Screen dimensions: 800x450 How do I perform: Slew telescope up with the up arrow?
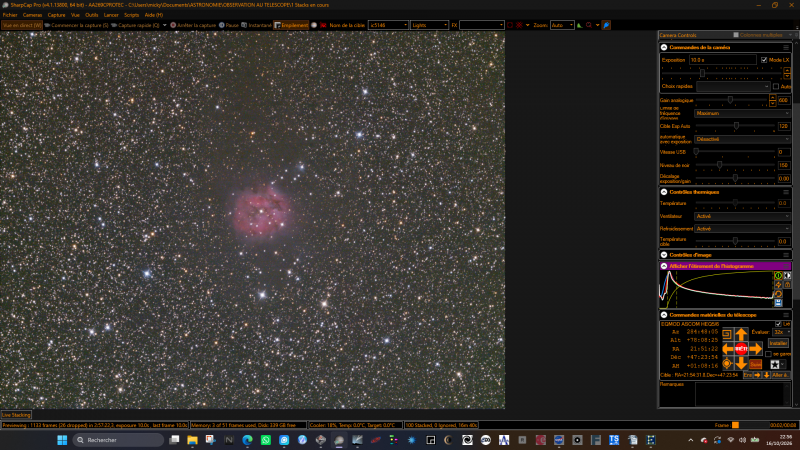click(x=741, y=335)
